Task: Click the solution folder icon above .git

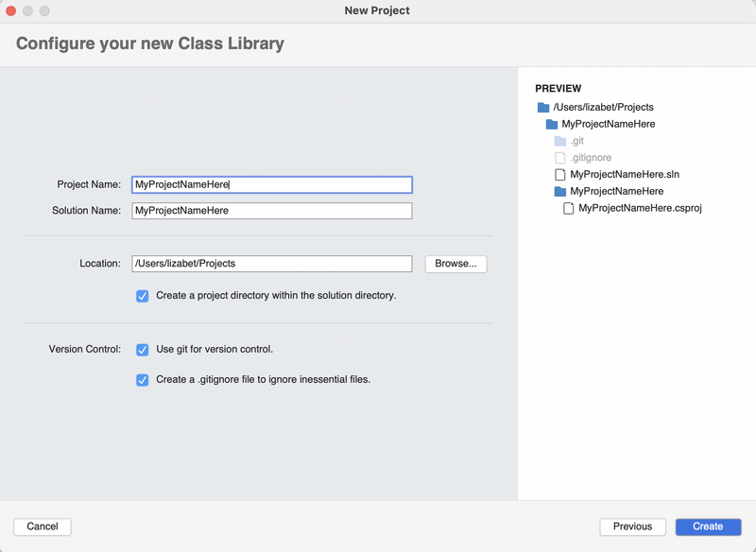Action: tap(552, 124)
